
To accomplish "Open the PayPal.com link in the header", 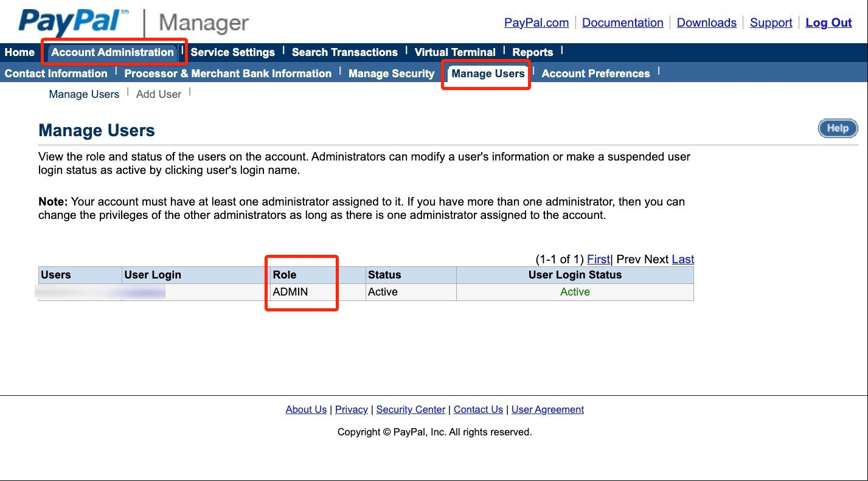I will click(x=536, y=22).
